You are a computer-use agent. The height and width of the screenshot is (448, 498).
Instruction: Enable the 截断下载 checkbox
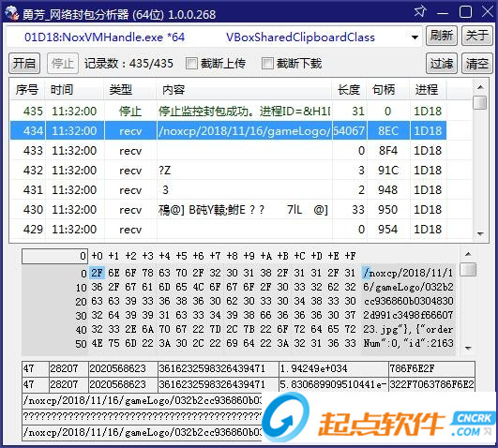[x=267, y=63]
